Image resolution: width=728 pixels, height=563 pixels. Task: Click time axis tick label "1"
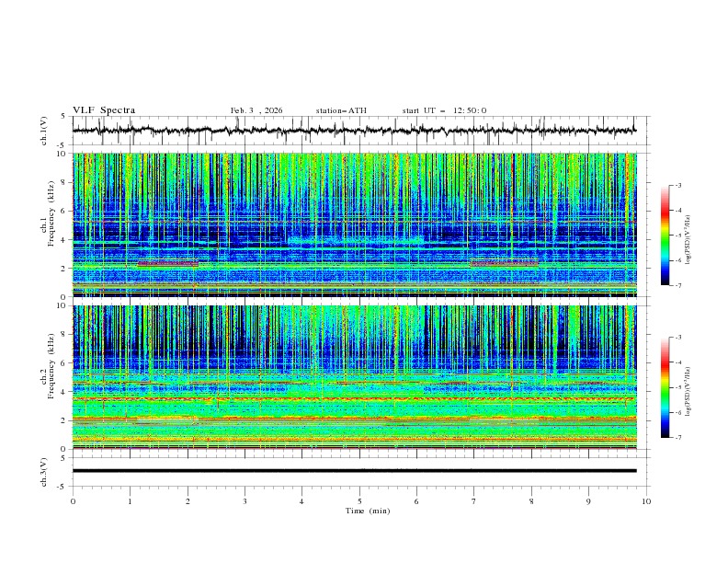(130, 501)
